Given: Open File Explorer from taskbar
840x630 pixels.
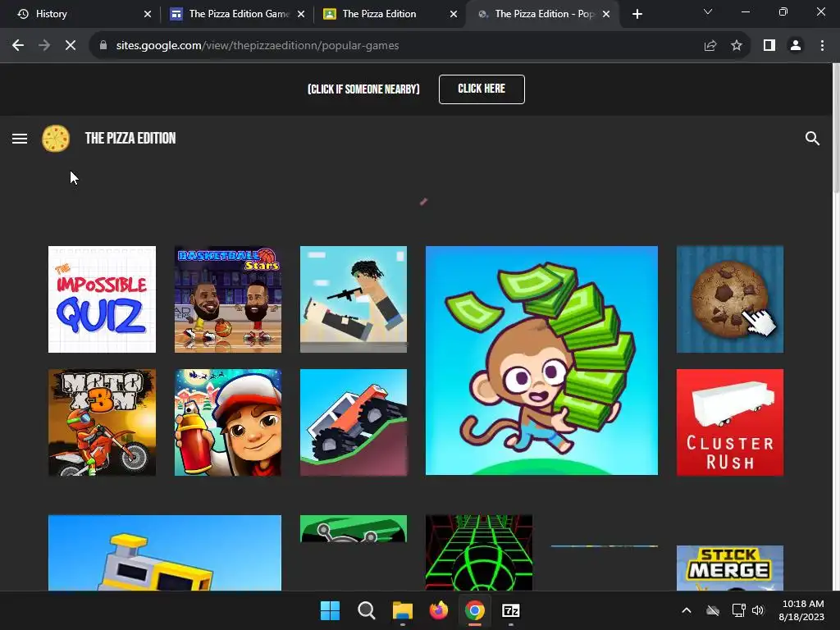Looking at the screenshot, I should tap(402, 610).
